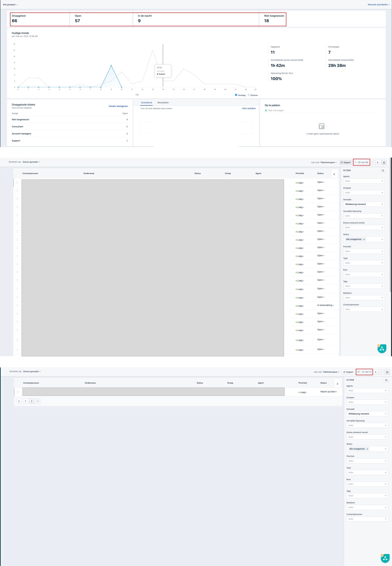Click the blue Vandaag legend swatch

(x=236, y=95)
